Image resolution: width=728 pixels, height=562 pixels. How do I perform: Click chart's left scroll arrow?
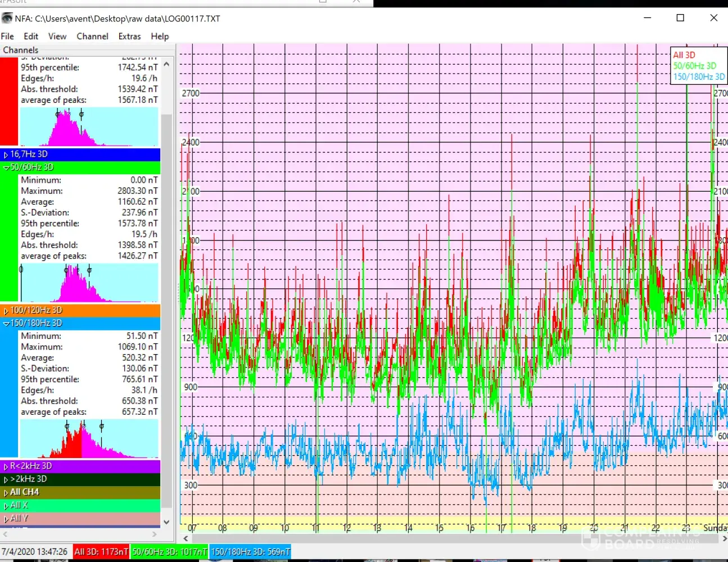tap(186, 538)
